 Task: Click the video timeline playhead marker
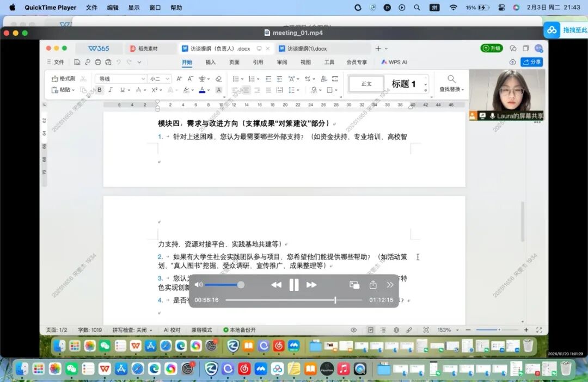pos(335,300)
